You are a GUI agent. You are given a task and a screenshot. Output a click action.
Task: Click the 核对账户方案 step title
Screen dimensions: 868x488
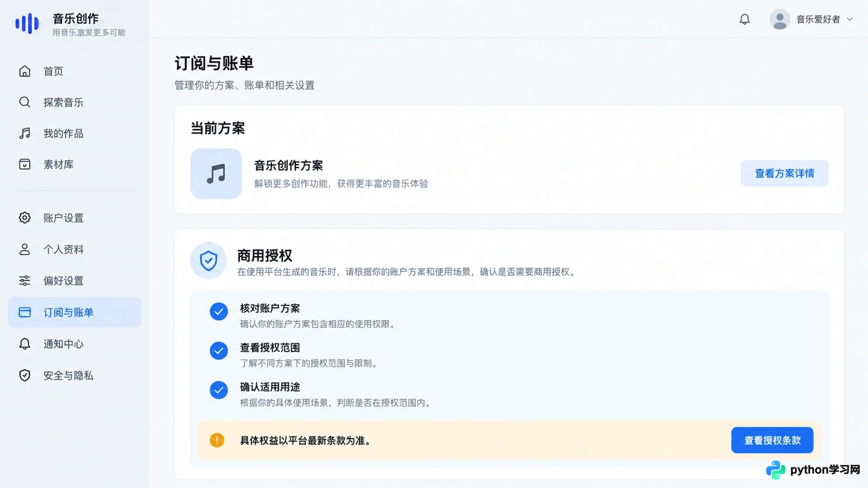tap(270, 308)
